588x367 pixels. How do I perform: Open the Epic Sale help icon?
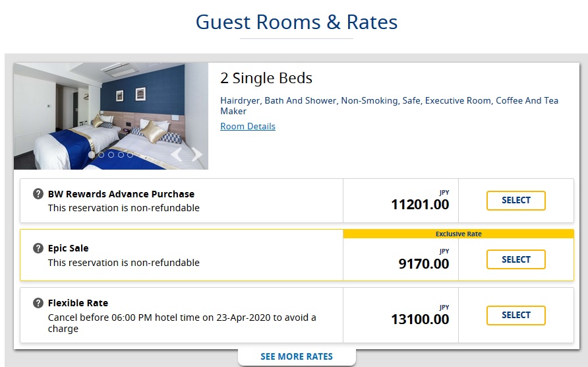point(38,248)
